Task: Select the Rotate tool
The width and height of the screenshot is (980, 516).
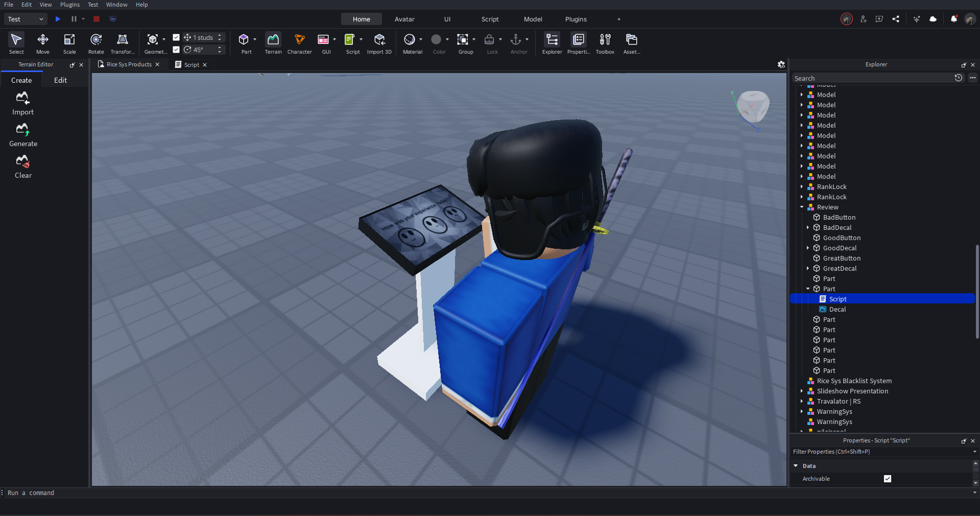Action: click(95, 43)
